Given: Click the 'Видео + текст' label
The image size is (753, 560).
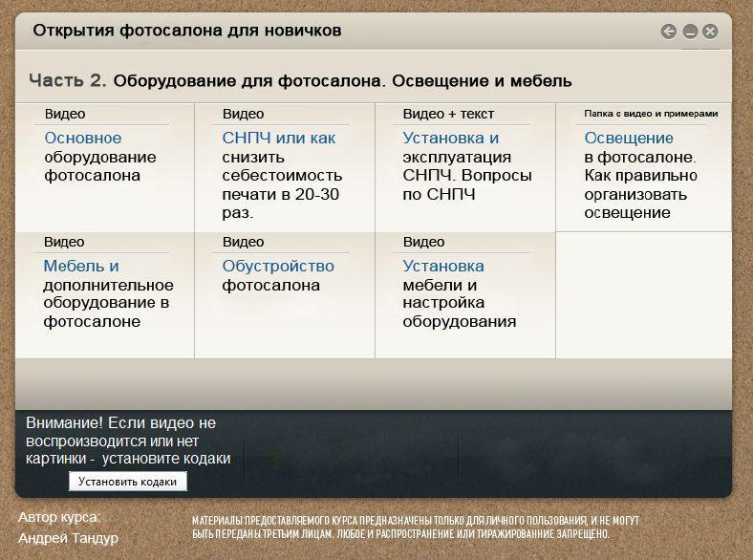Looking at the screenshot, I should (448, 114).
